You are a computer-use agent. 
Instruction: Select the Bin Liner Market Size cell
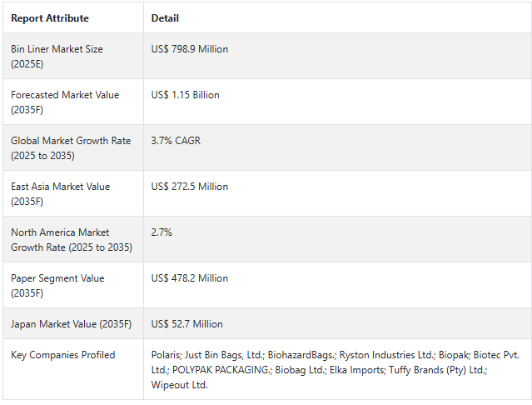[57, 56]
